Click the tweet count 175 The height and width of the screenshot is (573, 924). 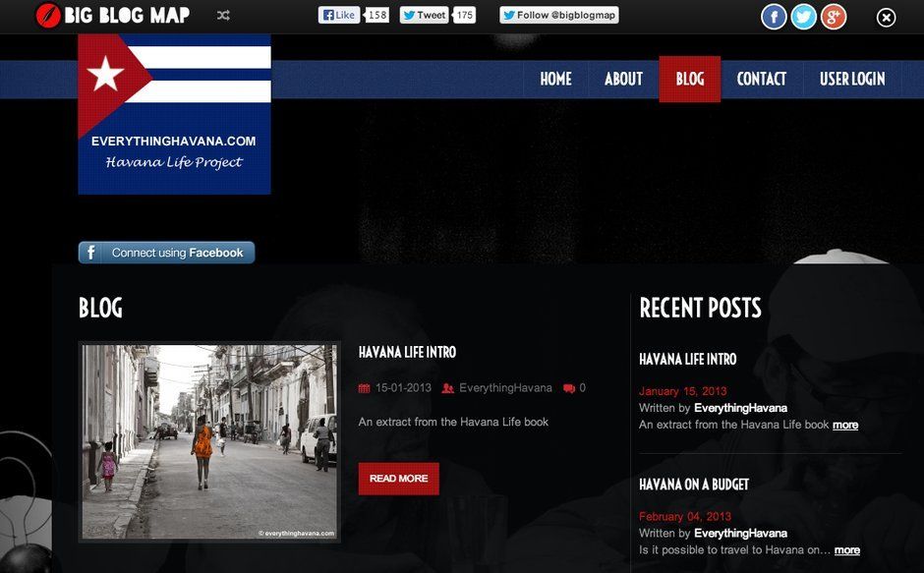pos(464,16)
